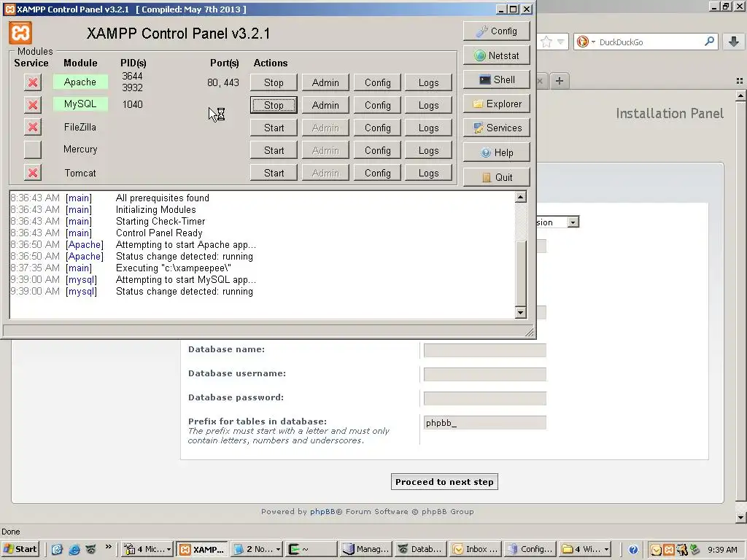Launch Netstat from the globe icon button
This screenshot has height=560, width=747.
coord(496,55)
